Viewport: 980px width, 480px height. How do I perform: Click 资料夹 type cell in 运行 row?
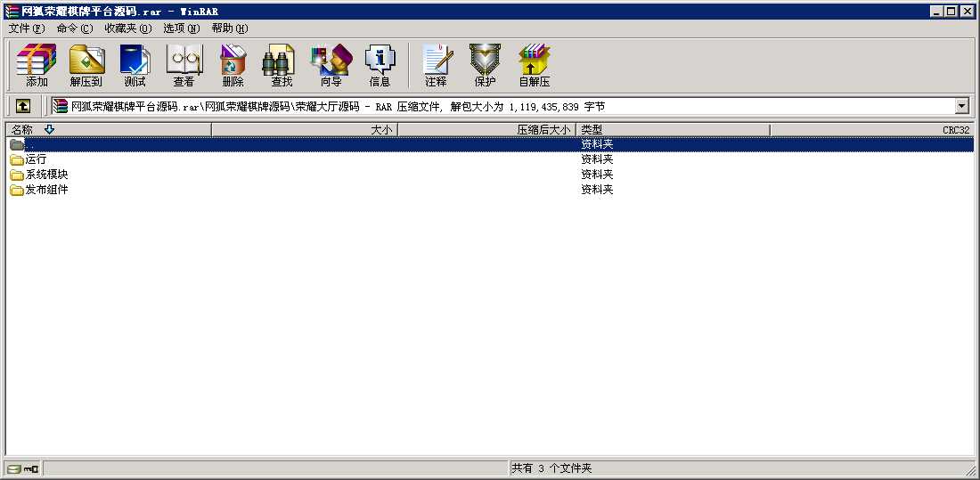[x=597, y=159]
